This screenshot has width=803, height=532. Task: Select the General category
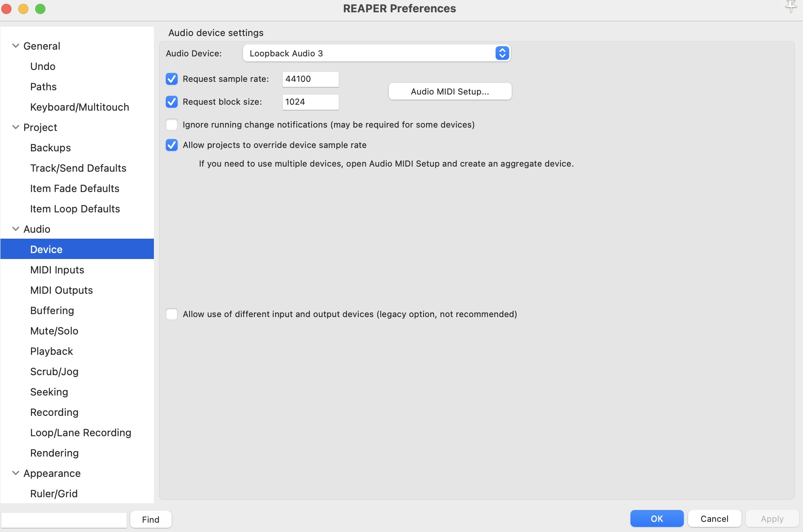[x=42, y=46]
